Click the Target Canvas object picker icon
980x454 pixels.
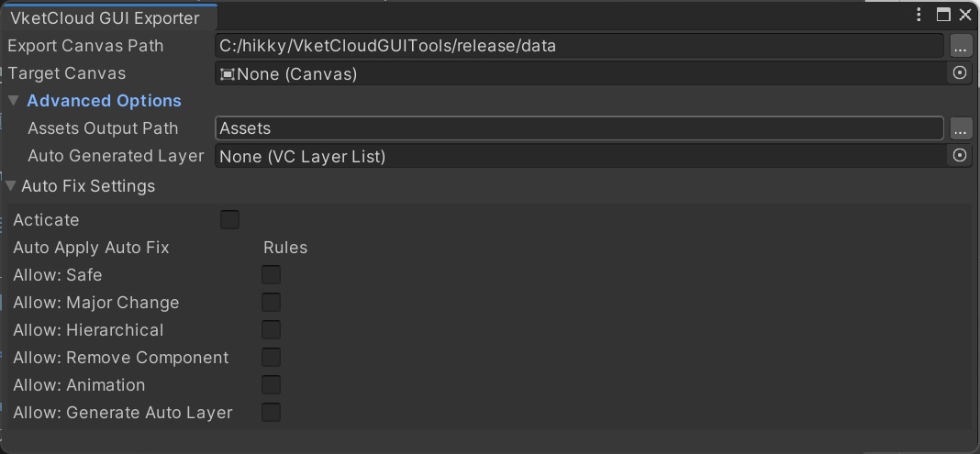click(960, 73)
